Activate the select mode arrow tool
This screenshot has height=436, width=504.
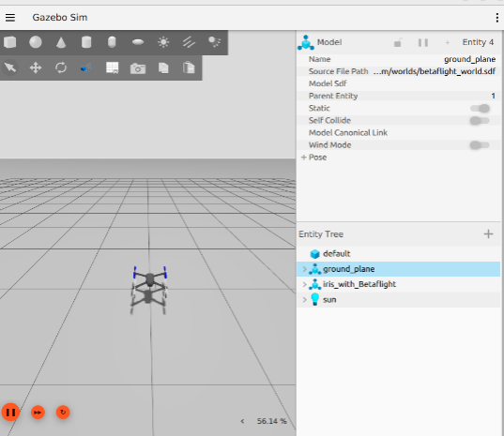[10, 68]
